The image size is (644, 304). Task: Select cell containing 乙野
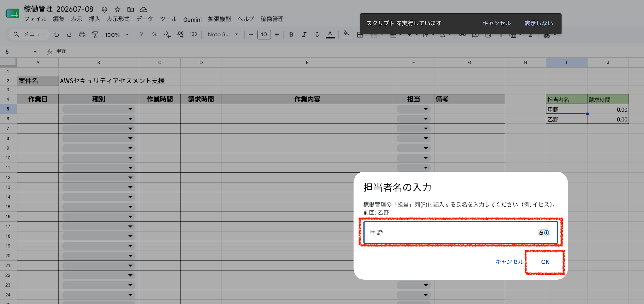pyautogui.click(x=566, y=119)
